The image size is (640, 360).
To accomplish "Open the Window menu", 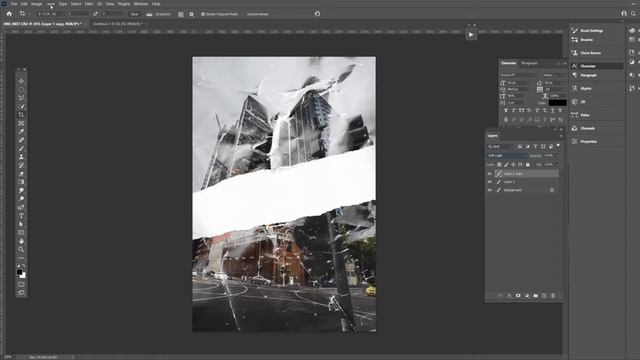I will pyautogui.click(x=141, y=4).
